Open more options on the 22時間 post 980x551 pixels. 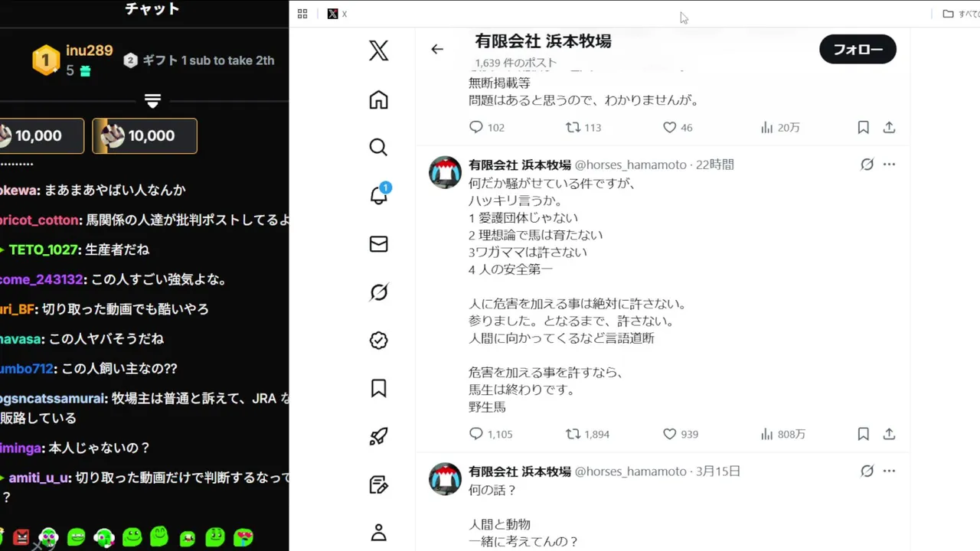pos(889,165)
